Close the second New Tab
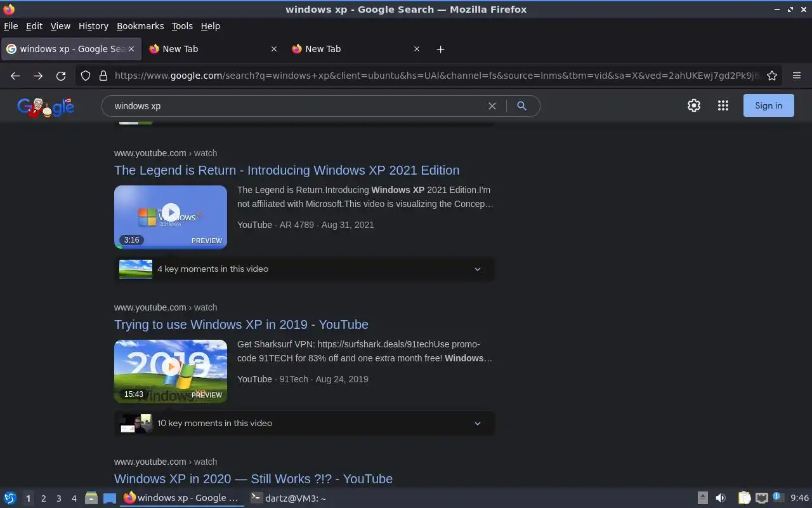 click(274, 49)
